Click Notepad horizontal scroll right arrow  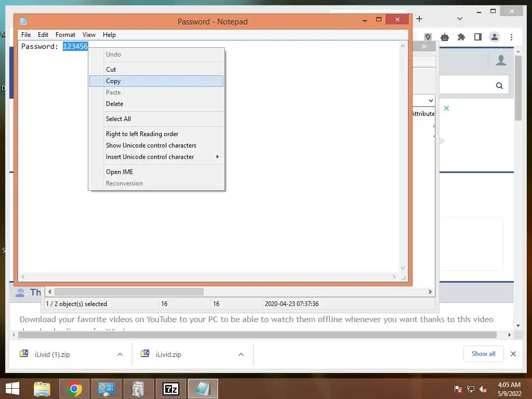coord(394,276)
